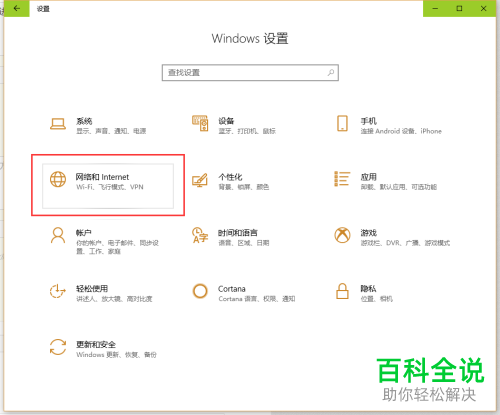Open the Cortana settings category
Screen dimensions: 500x415
tap(232, 289)
